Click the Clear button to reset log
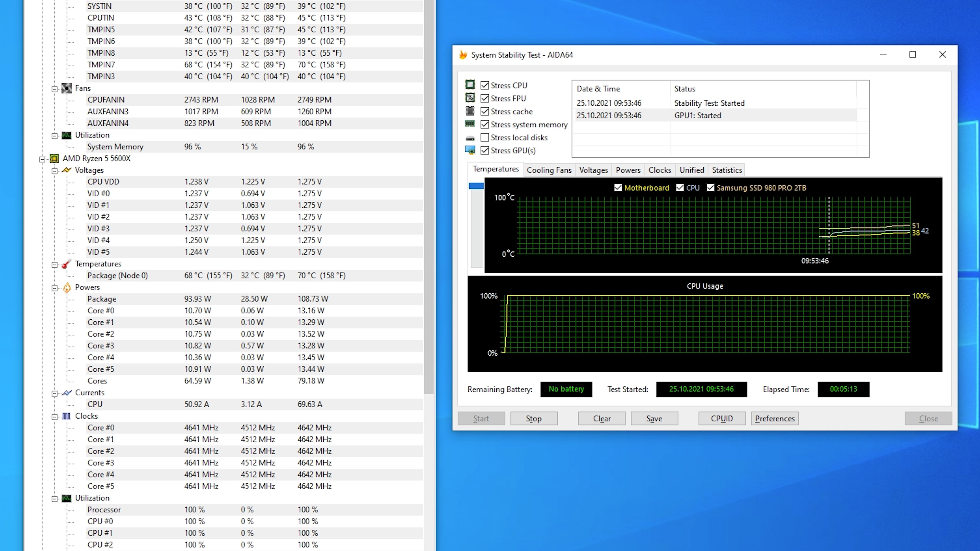 [601, 418]
